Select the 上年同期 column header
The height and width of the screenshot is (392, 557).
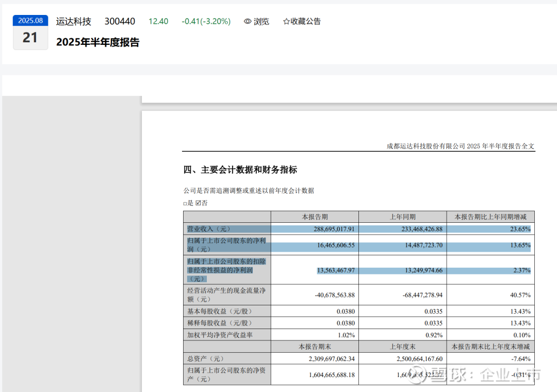pyautogui.click(x=402, y=217)
